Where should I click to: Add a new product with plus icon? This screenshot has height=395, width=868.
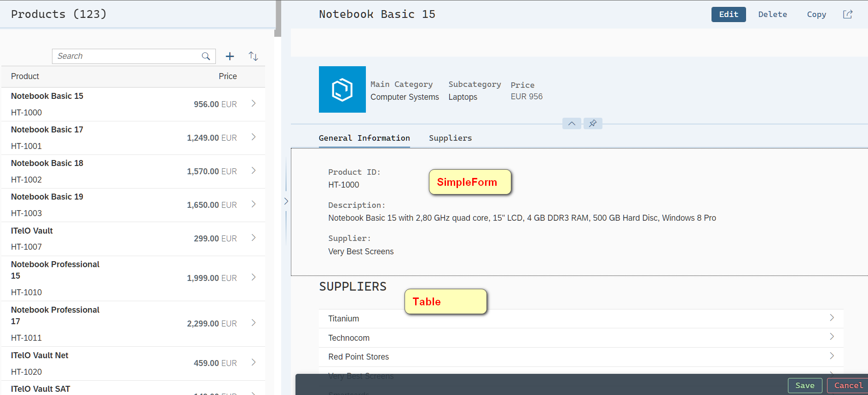(x=230, y=56)
